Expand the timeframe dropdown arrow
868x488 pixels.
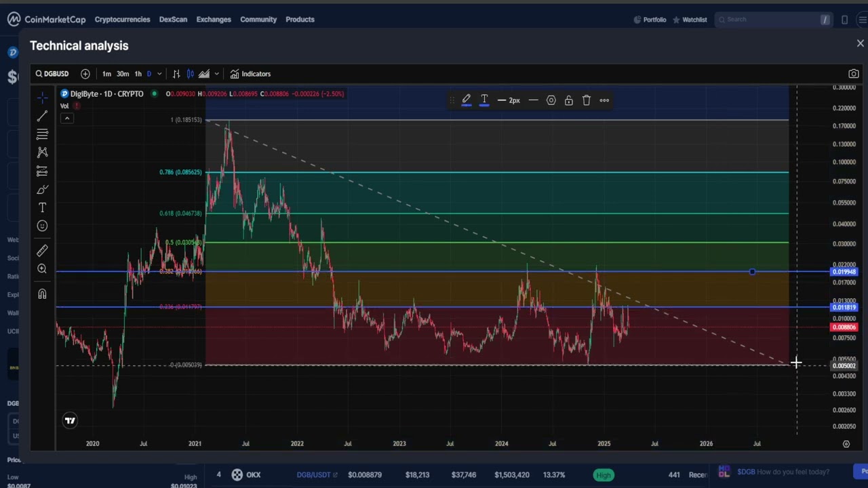(x=159, y=74)
